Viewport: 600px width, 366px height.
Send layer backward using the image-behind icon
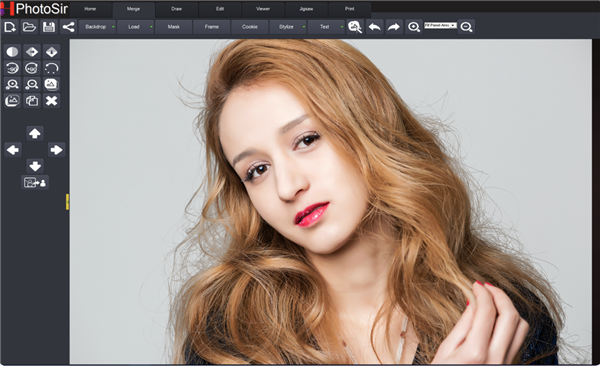pos(12,101)
